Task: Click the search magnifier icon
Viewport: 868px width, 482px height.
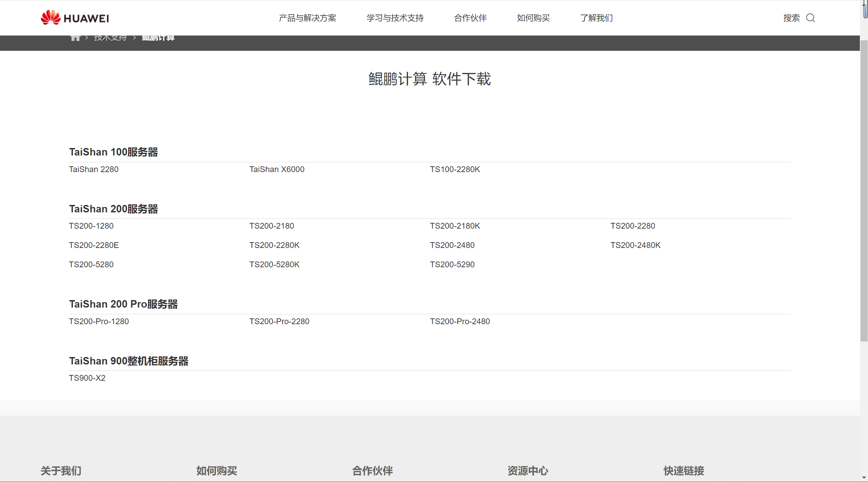Action: (x=811, y=18)
